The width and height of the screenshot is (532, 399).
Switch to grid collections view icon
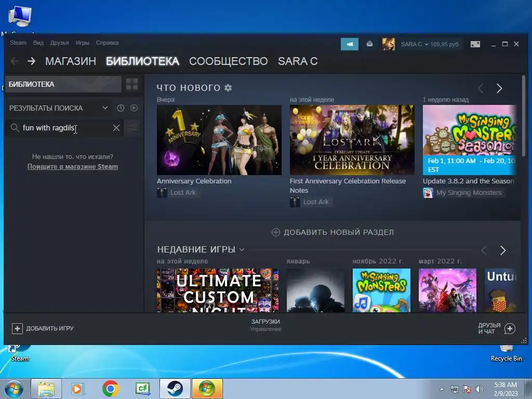pos(132,84)
